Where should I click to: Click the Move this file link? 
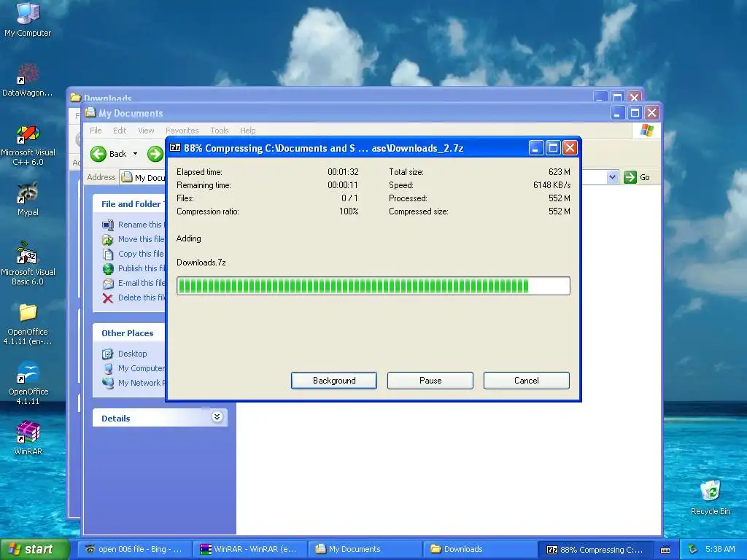pyautogui.click(x=141, y=239)
